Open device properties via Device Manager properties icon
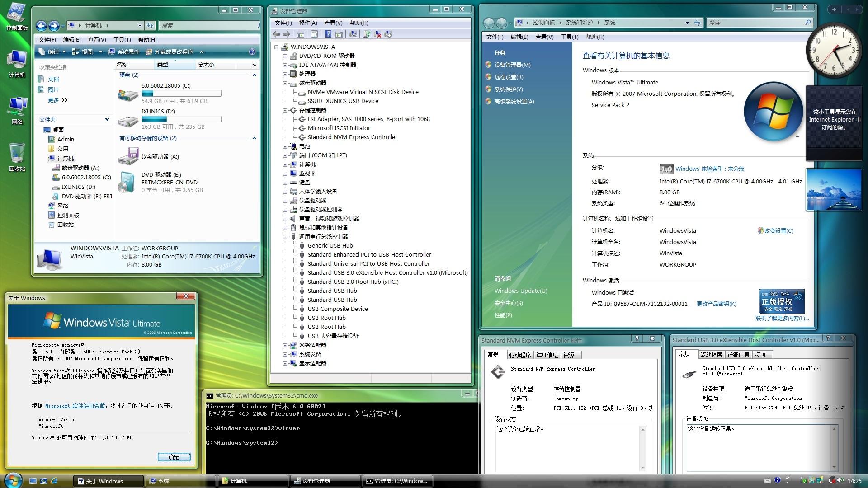 314,34
